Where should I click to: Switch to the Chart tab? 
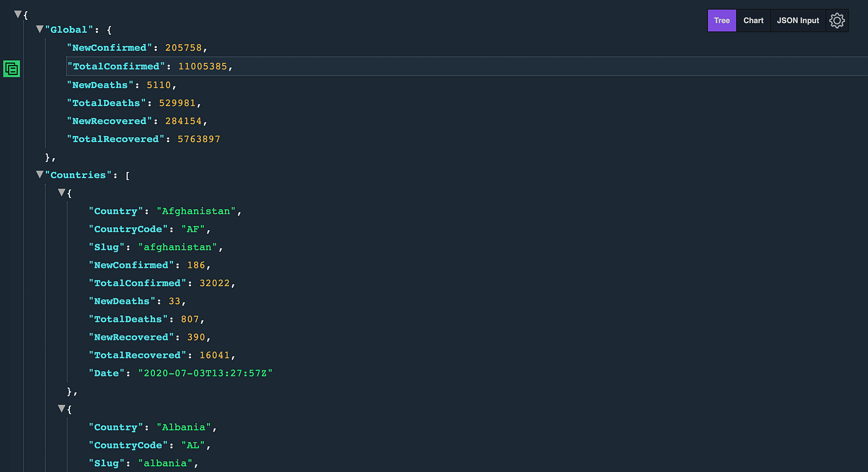tap(753, 20)
